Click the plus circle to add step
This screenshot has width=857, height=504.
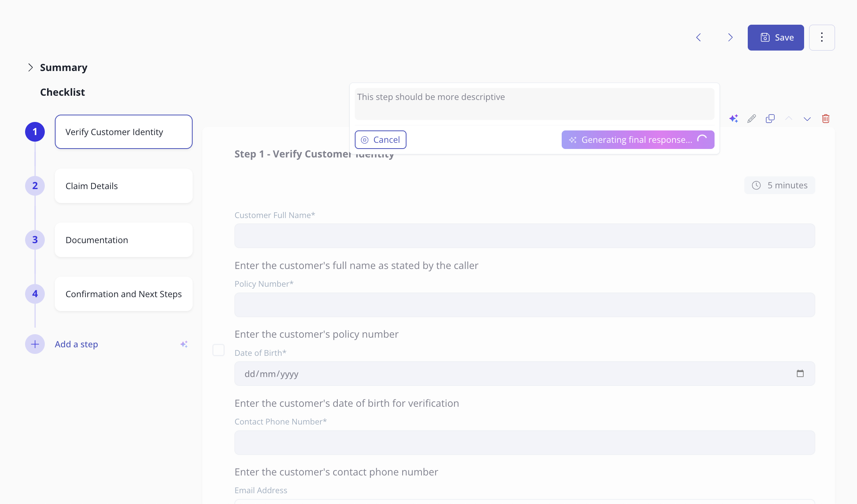pos(35,344)
